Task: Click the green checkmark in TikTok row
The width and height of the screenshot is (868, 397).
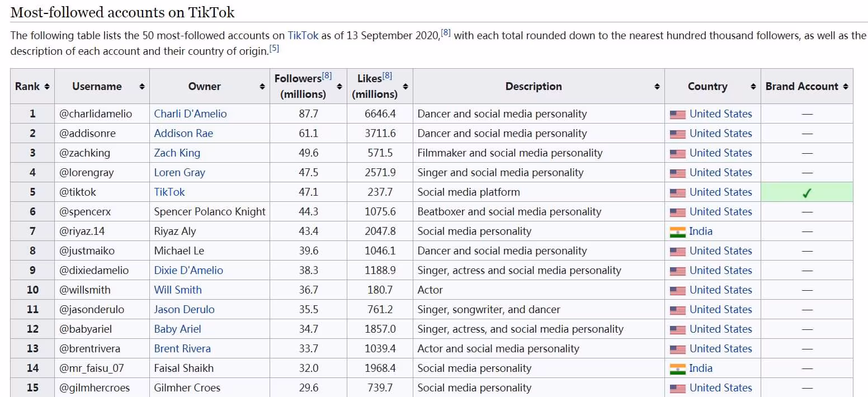Action: [x=806, y=193]
